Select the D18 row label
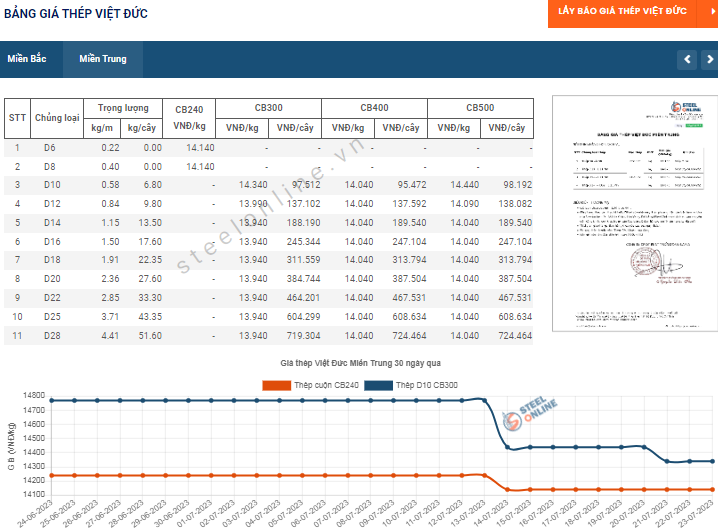This screenshot has height=531, width=718. pos(52,260)
